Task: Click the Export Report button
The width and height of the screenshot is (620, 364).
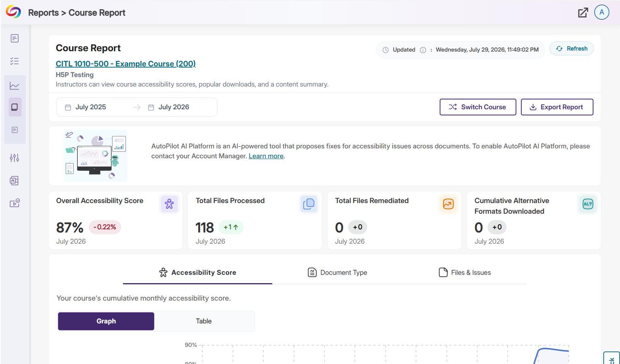Action: coord(557,107)
